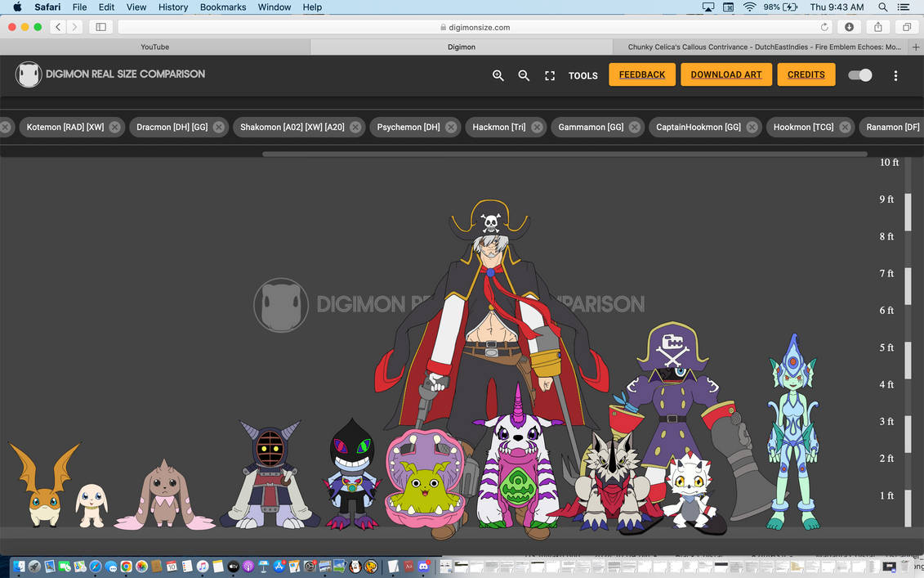Toggle the Safari sidebar icon
The image size is (924, 578).
(x=100, y=26)
